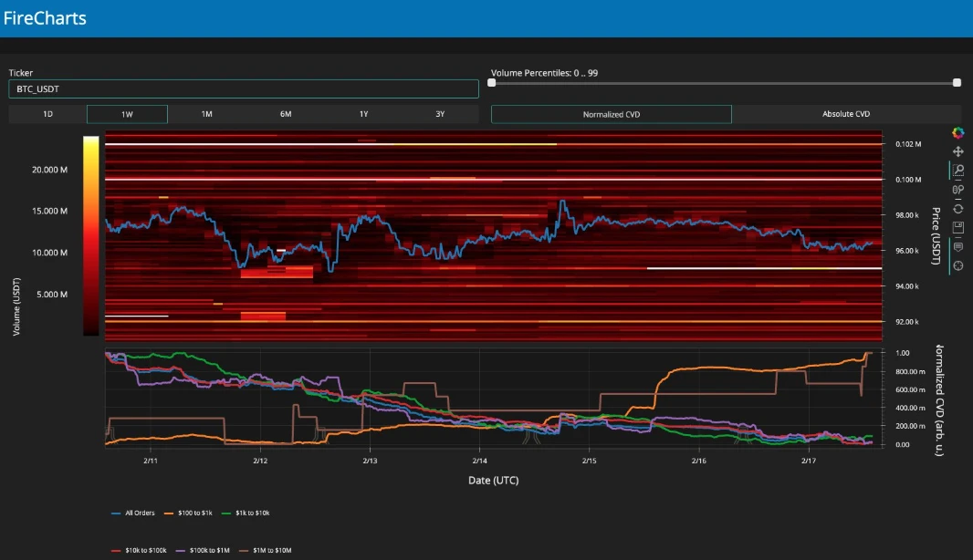Click the 2/14 date tick label

[480, 461]
